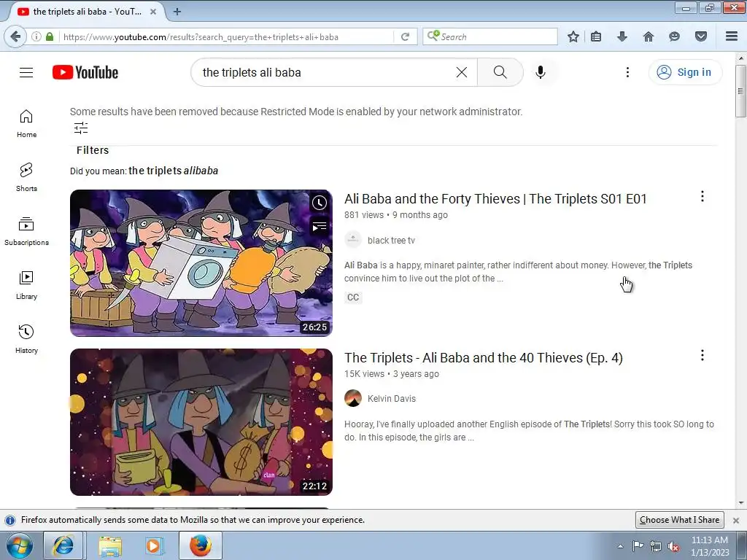
Task: Open the Kelvin Davis channel avatar
Action: point(353,398)
